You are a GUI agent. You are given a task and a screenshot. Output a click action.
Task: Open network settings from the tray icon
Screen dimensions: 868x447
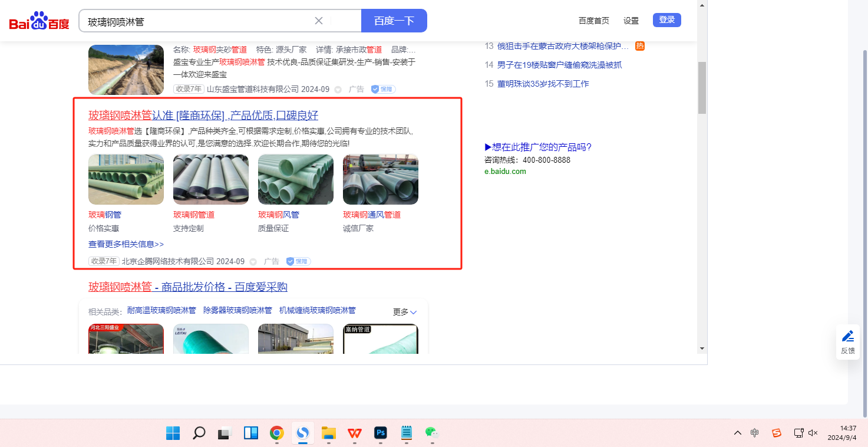798,433
